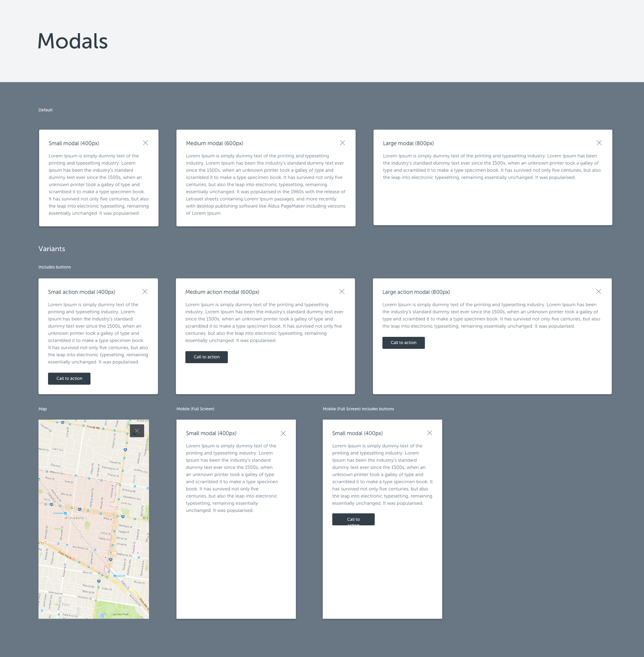Click the Armadale label on the map
Screen dimensions: 644x657
pyautogui.click(x=74, y=518)
